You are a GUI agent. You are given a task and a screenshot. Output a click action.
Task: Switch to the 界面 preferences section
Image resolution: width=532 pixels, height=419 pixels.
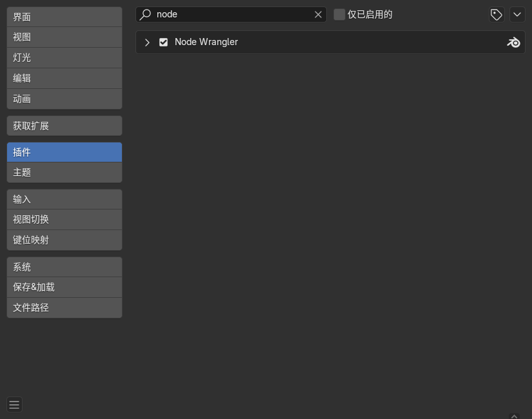click(x=64, y=17)
